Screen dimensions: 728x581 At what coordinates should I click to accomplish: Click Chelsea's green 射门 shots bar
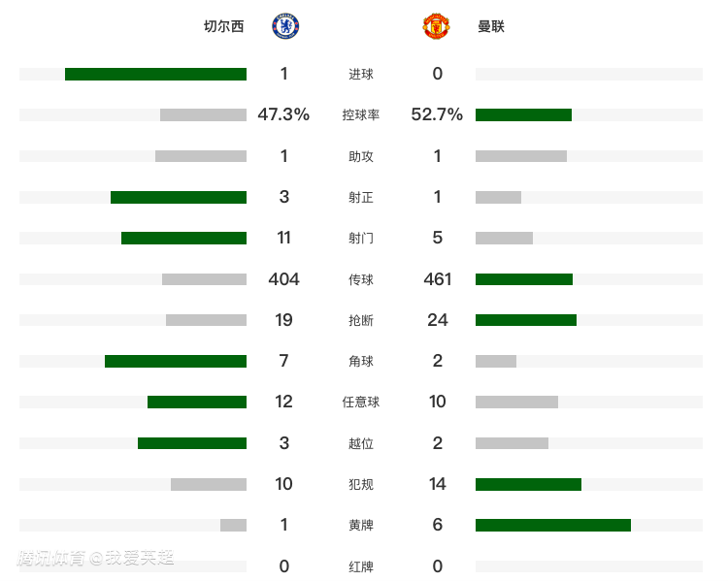tap(183, 238)
